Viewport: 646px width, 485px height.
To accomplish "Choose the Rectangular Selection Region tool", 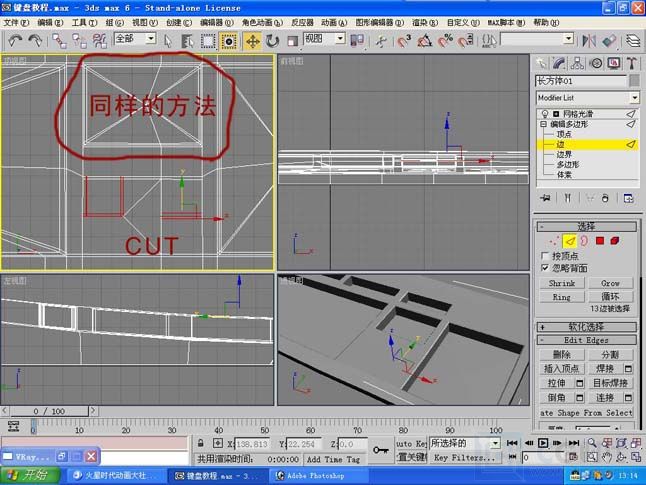I will tap(208, 41).
